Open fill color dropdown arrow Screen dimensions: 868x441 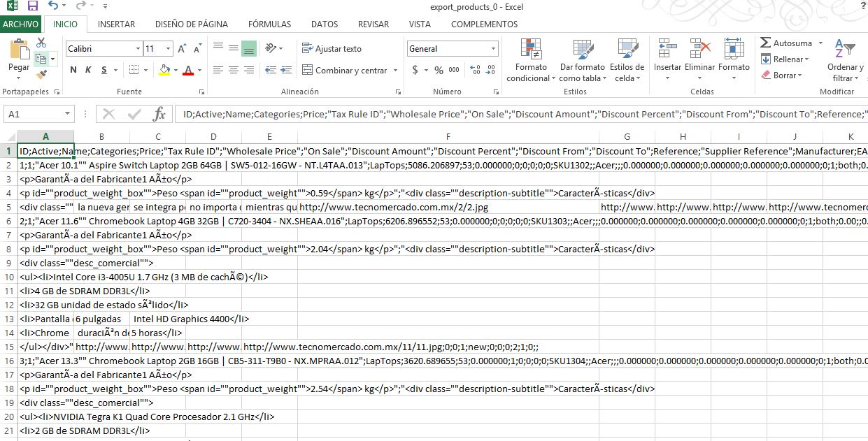click(176, 70)
